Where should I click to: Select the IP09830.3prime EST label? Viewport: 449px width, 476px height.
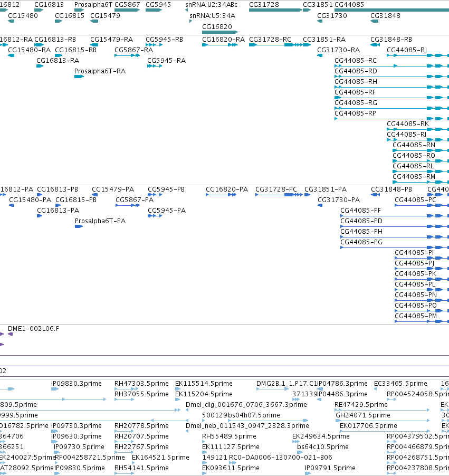[x=76, y=384]
